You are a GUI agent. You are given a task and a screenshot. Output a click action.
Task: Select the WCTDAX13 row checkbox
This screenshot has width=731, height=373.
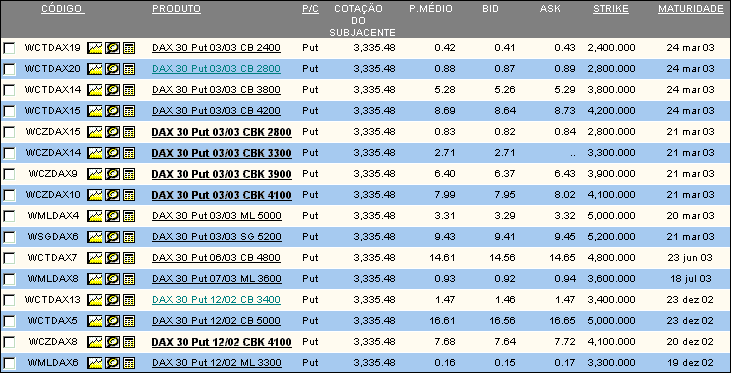pos(9,300)
